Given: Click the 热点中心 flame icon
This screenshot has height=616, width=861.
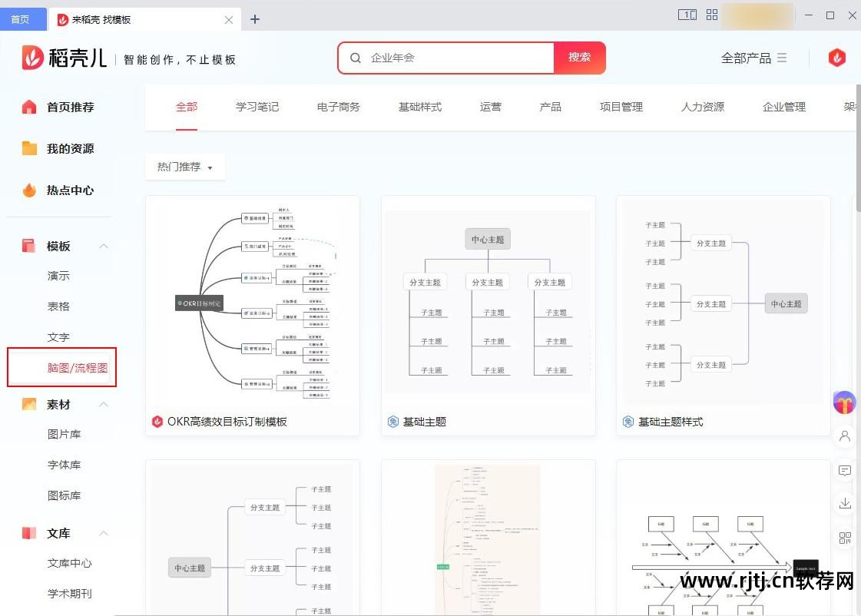Looking at the screenshot, I should (x=29, y=190).
